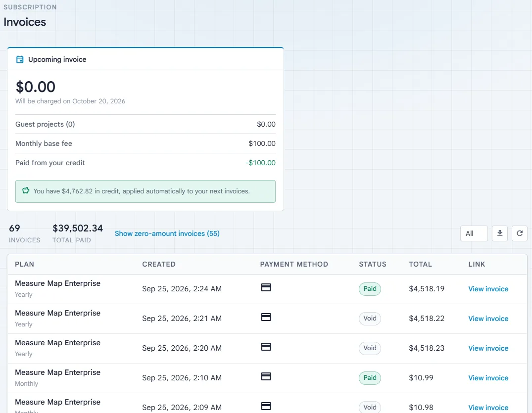Screen dimensions: 532x413
Task: Click Void status badge for $10.98 invoice
Action: click(x=370, y=407)
